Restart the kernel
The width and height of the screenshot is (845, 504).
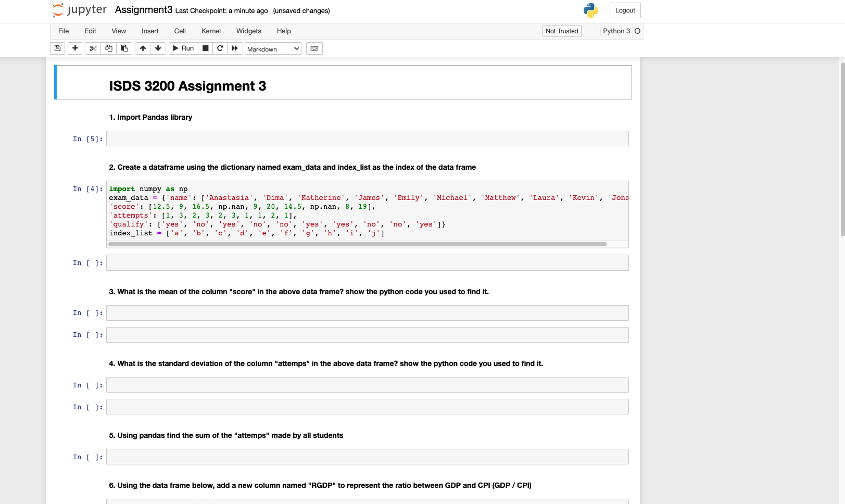[x=220, y=48]
